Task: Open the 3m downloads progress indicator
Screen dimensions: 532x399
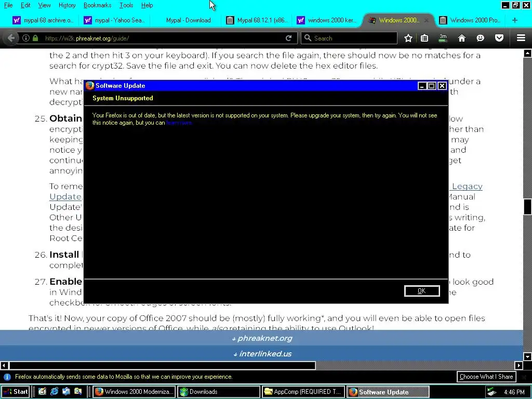Action: click(443, 38)
